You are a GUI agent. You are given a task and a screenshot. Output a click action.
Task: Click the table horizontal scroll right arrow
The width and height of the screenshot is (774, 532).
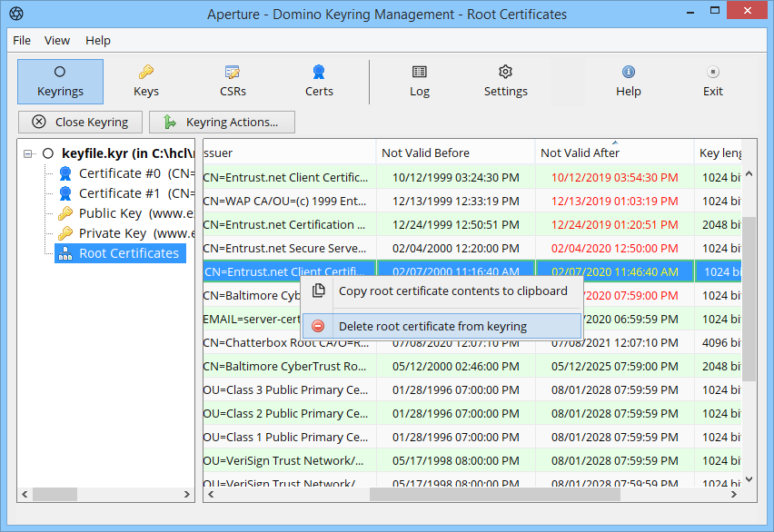pos(733,494)
